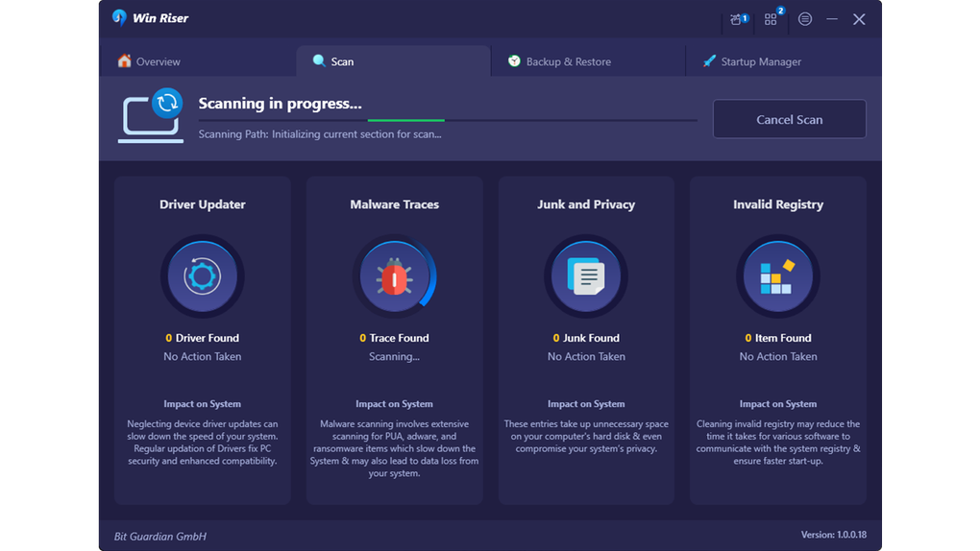Click 'No Action Taken' under Item Found
The image size is (980, 551).
(x=778, y=357)
